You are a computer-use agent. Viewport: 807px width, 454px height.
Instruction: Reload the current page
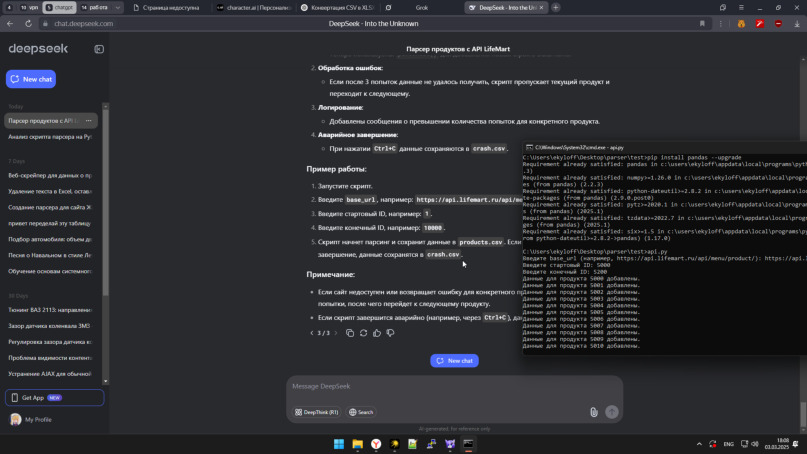pyautogui.click(x=28, y=24)
